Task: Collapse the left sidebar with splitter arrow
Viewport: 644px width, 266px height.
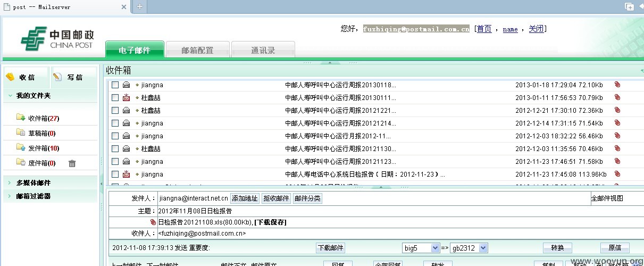Action: tap(102, 183)
